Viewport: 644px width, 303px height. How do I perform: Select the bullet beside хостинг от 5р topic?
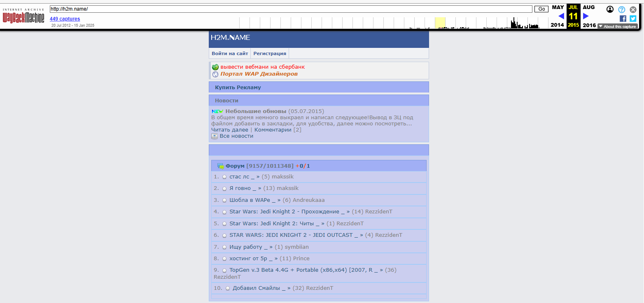(224, 259)
